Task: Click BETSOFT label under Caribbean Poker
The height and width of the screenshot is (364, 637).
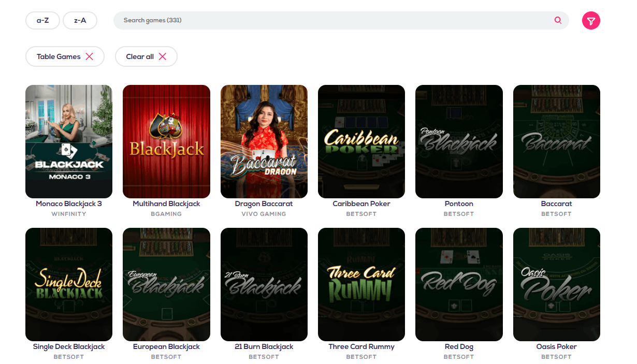Action: (x=361, y=214)
